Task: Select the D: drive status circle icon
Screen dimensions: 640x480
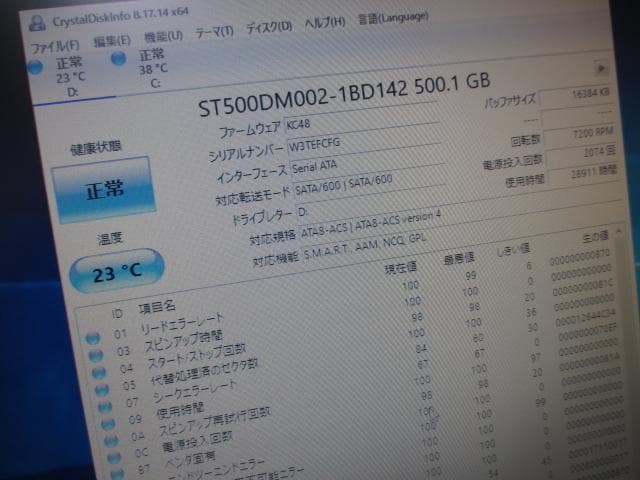Action: tap(35, 67)
